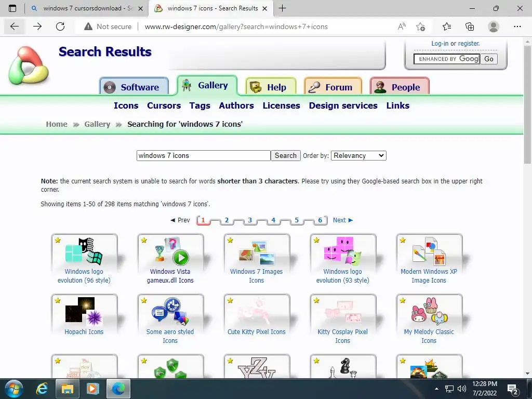Click the page vertical scrollbar thumb
Viewport: 532px width, 399px height.
[x=527, y=105]
